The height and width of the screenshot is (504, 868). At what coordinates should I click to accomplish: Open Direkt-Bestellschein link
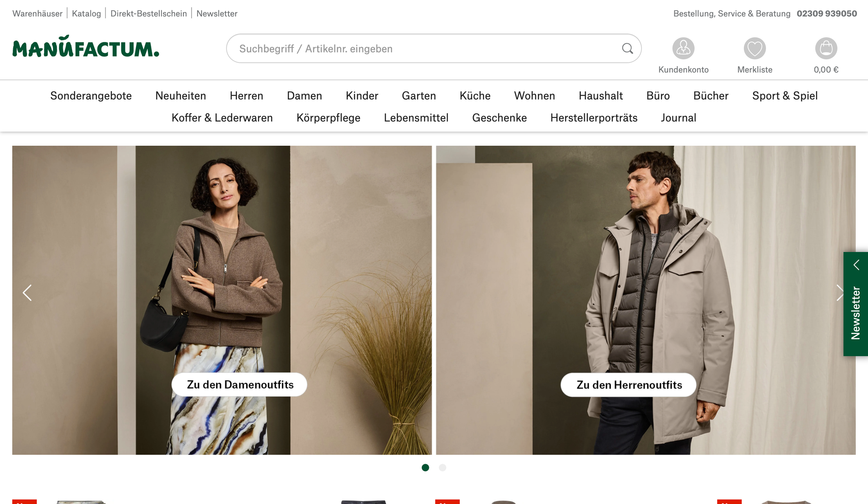pyautogui.click(x=148, y=14)
